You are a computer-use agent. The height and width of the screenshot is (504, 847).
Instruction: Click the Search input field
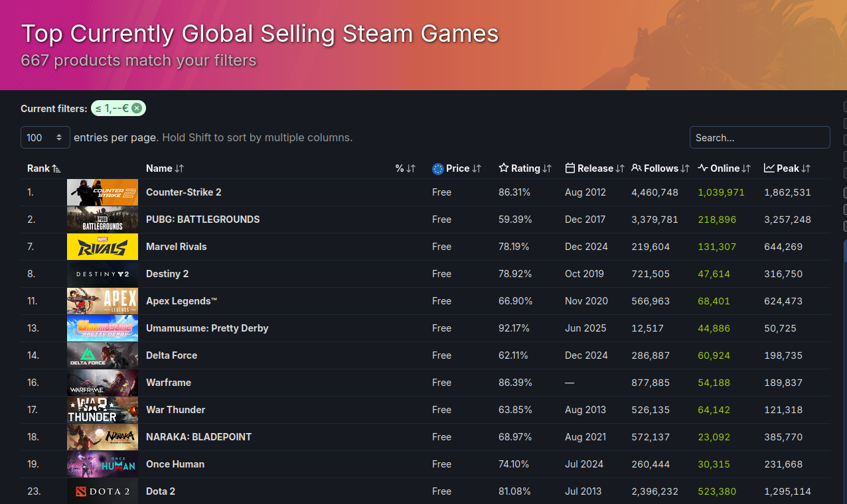click(760, 137)
